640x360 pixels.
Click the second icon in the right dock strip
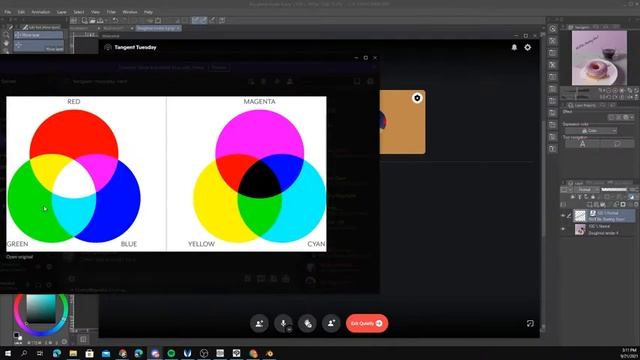click(x=553, y=41)
